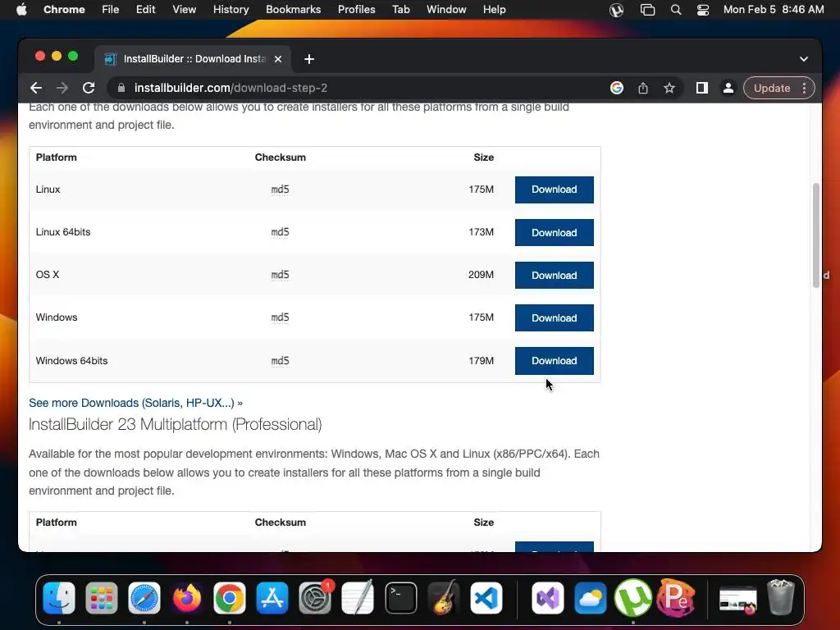Image resolution: width=840 pixels, height=630 pixels.
Task: Open md5 checksum for Windows row
Action: [281, 317]
